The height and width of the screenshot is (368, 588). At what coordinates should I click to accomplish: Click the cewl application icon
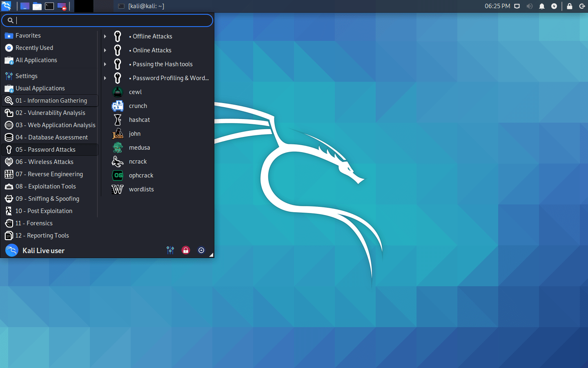(118, 92)
